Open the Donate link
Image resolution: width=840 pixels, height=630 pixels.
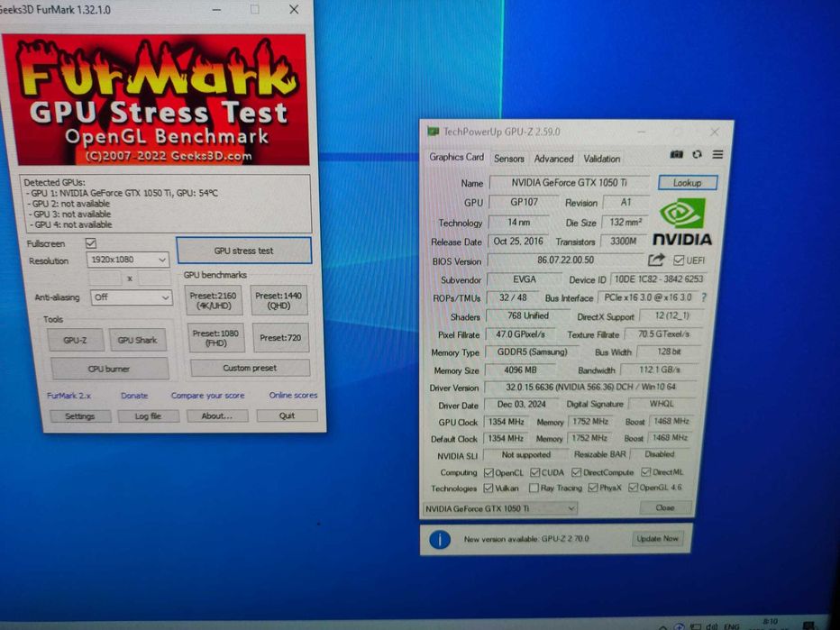(134, 396)
